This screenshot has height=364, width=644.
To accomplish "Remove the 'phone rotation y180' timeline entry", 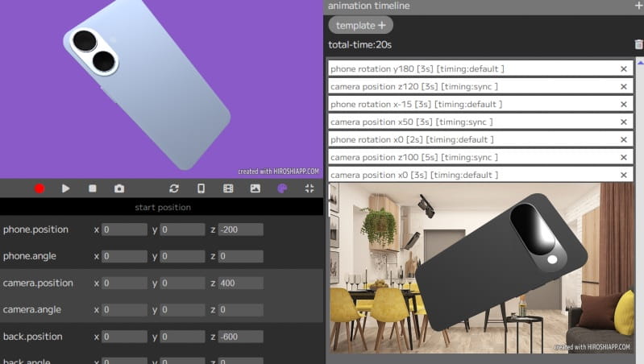I will click(x=623, y=69).
